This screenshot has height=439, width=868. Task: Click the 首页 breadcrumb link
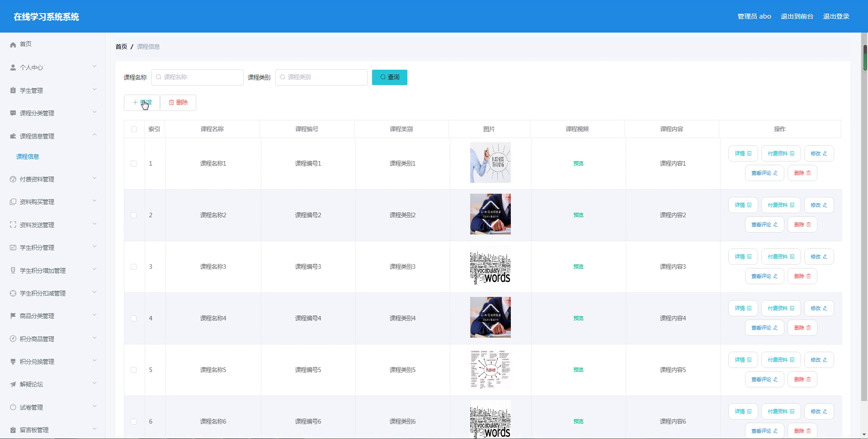click(121, 47)
